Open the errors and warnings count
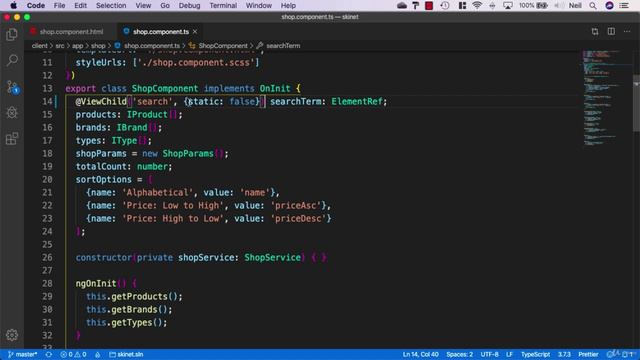 point(73,354)
